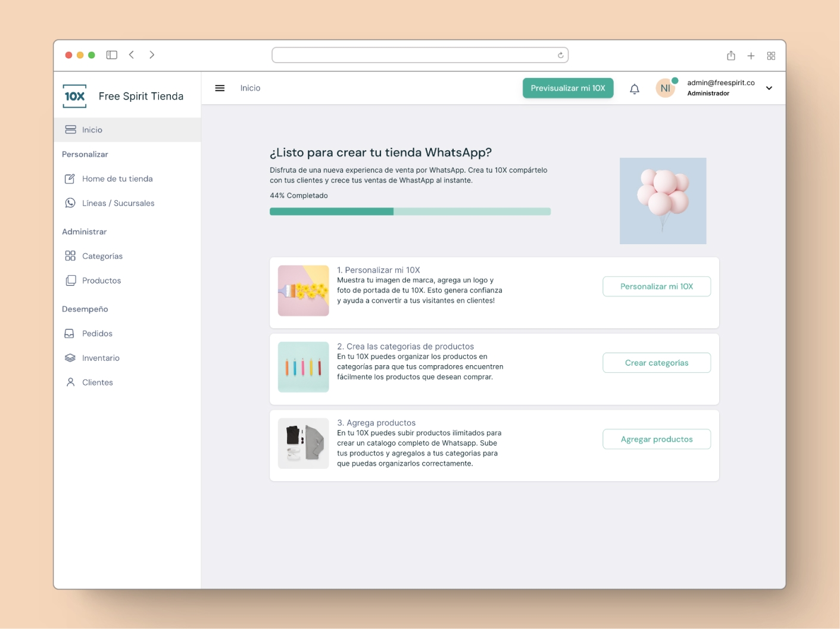Expand the admin@freespirit.co account menu chevron
Screen dimensions: 840x629
pos(769,88)
